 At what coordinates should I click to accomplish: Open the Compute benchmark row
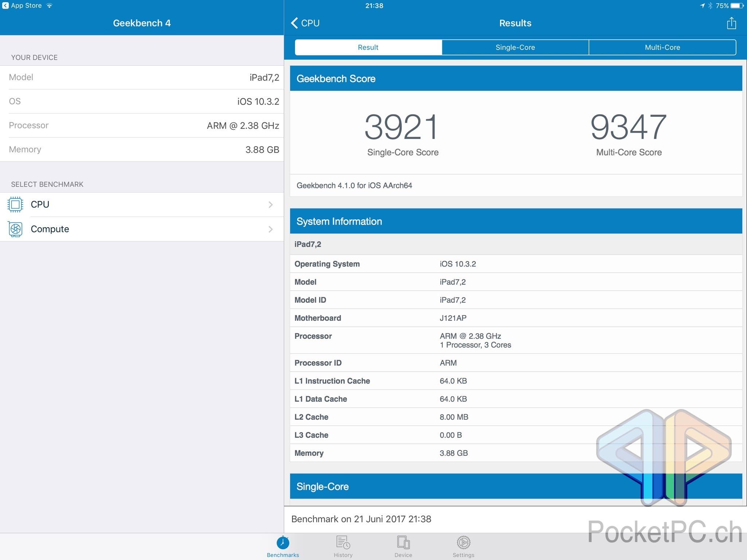pos(142,229)
